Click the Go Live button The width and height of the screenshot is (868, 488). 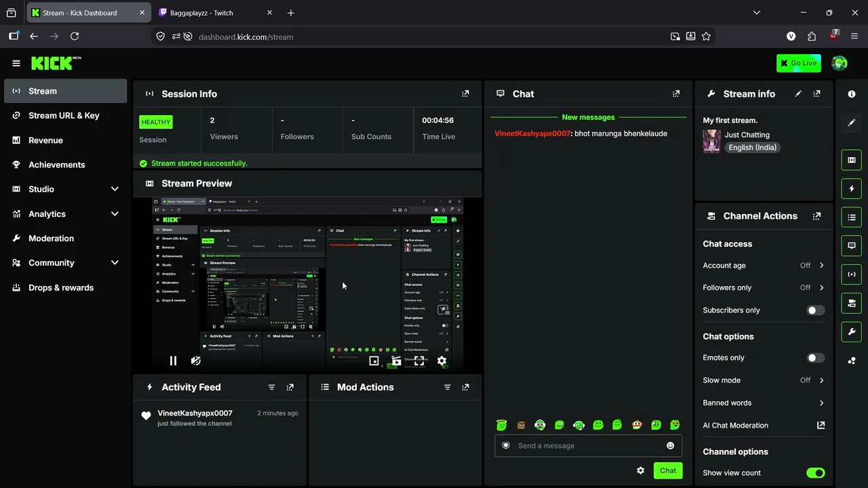click(x=799, y=63)
